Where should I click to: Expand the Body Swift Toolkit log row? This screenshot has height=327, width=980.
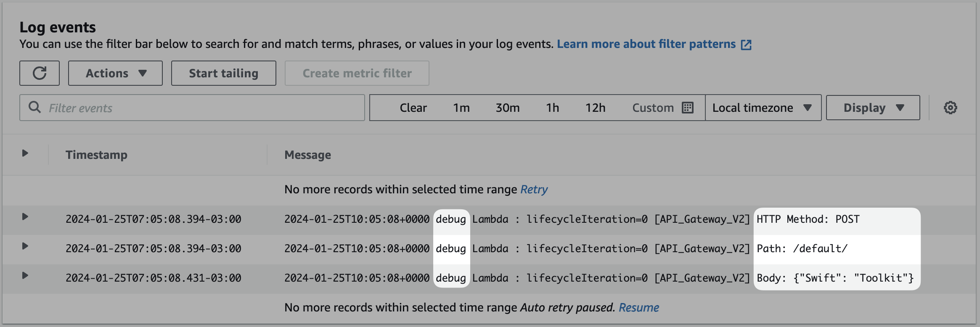pyautogui.click(x=25, y=276)
